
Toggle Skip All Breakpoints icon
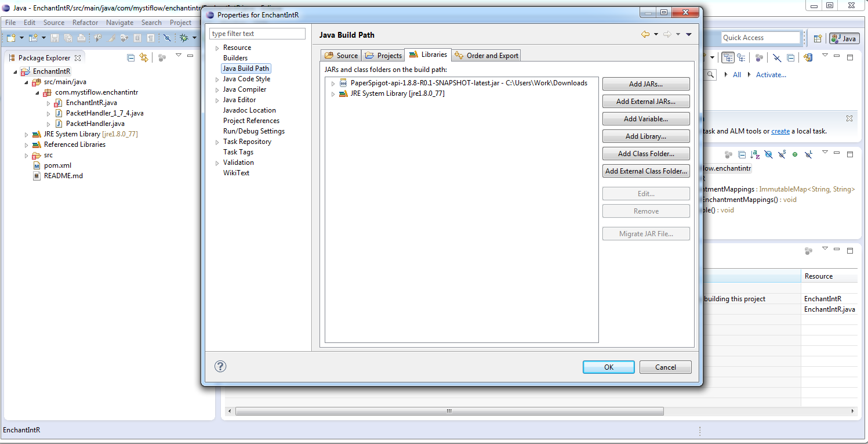point(167,37)
